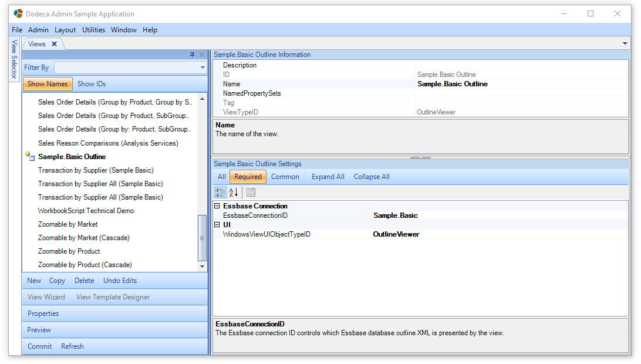Image resolution: width=641 pixels, height=364 pixels.
Task: Switch to the Views tab
Action: [x=37, y=44]
